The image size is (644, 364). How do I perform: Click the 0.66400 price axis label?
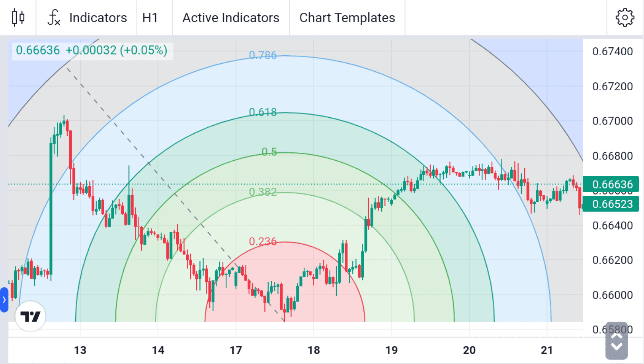pyautogui.click(x=613, y=226)
